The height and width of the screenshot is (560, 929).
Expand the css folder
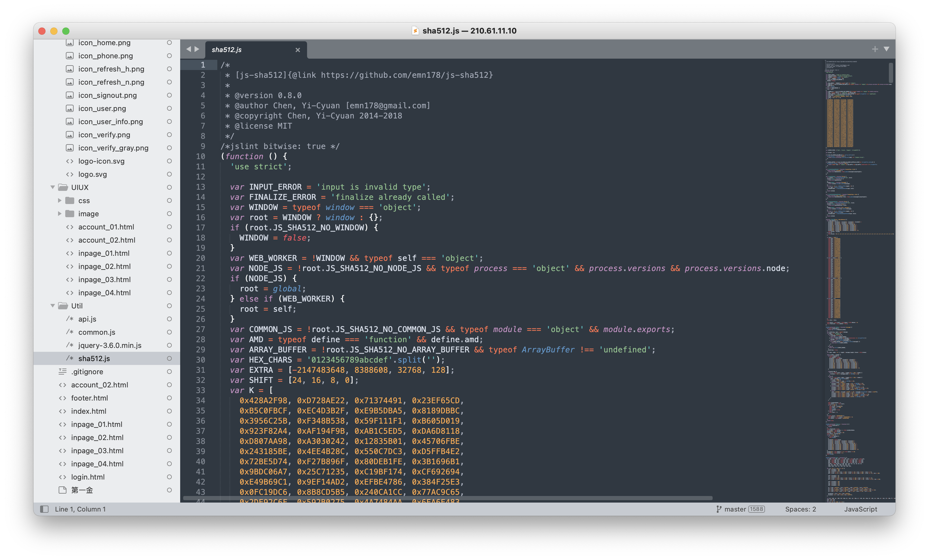click(60, 200)
